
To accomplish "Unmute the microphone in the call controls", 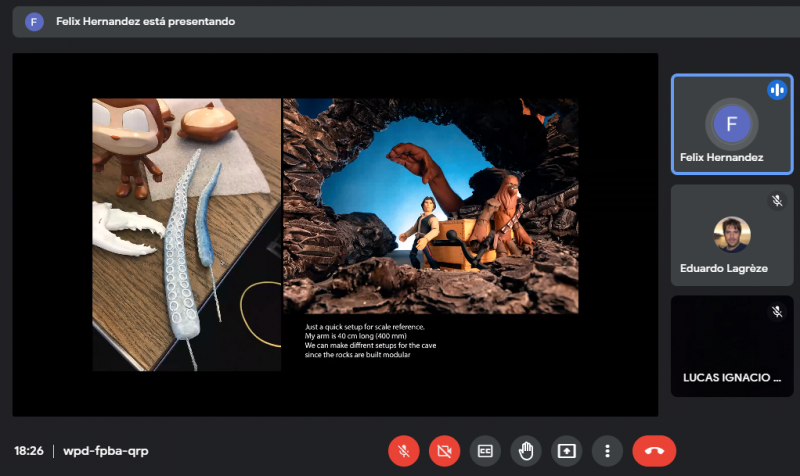I will click(404, 450).
